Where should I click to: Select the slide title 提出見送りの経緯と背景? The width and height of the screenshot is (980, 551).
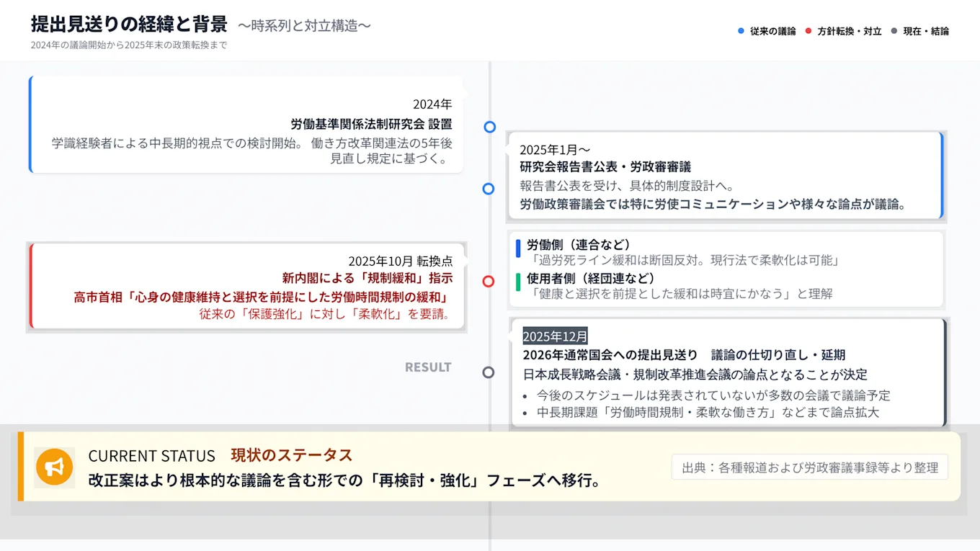pos(128,22)
